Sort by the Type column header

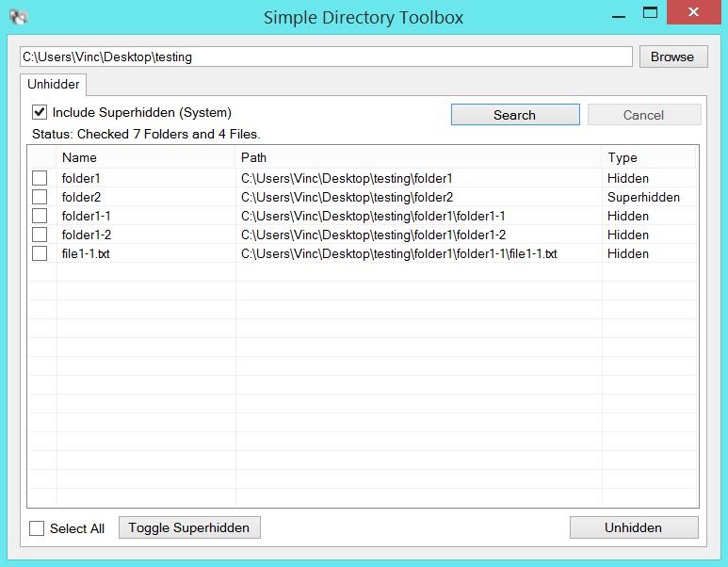(x=649, y=157)
